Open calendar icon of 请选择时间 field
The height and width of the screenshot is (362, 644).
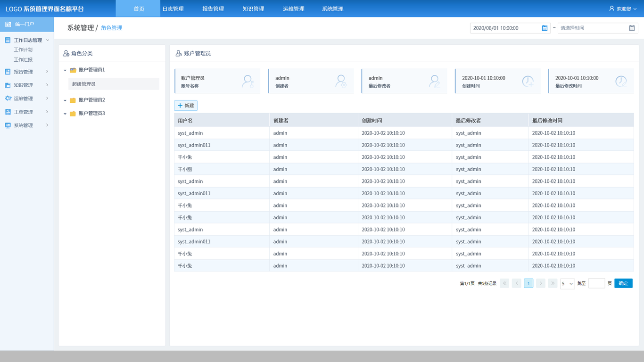click(632, 28)
